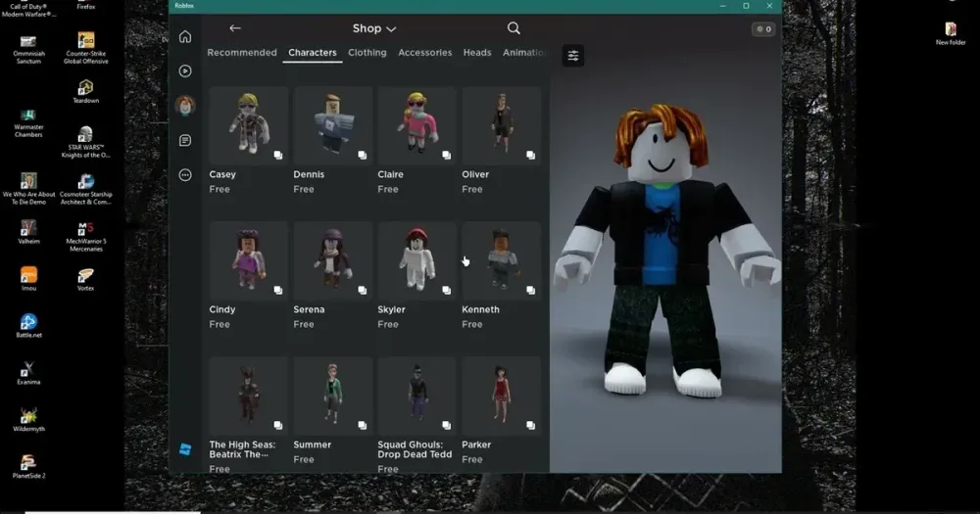Open the Discover play icon in sidebar
The width and height of the screenshot is (980, 514).
click(185, 70)
